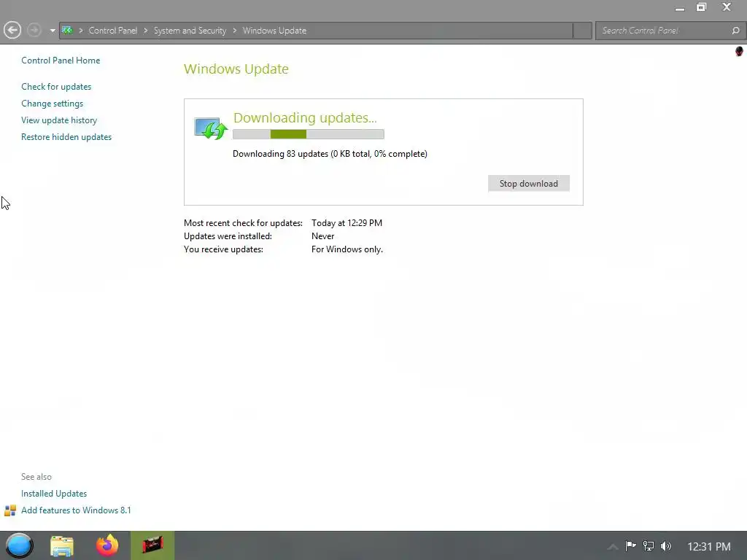Screen dimensions: 747x560
Task: Select Control Panel in the breadcrumb
Action: 113,31
